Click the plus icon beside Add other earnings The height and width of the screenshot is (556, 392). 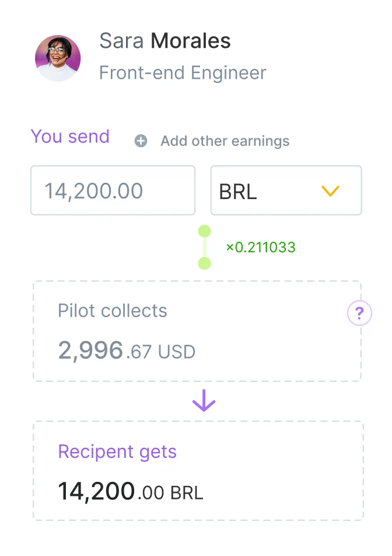point(141,141)
